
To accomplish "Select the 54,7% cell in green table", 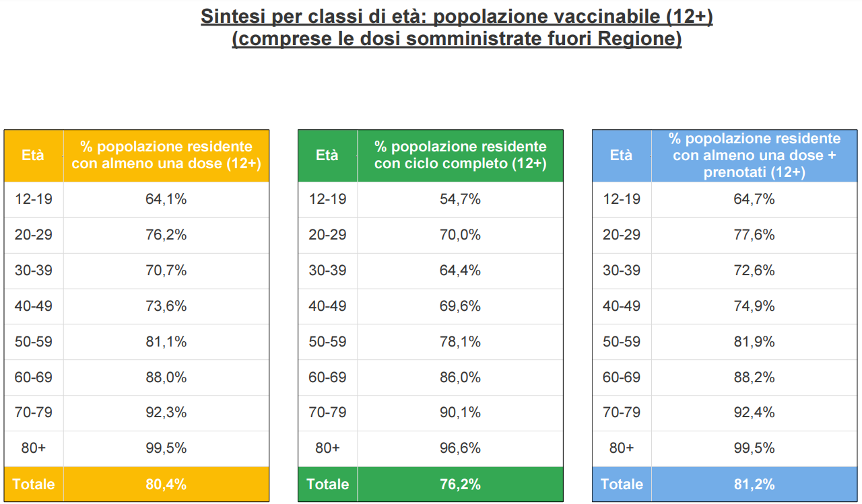I will (x=460, y=199).
